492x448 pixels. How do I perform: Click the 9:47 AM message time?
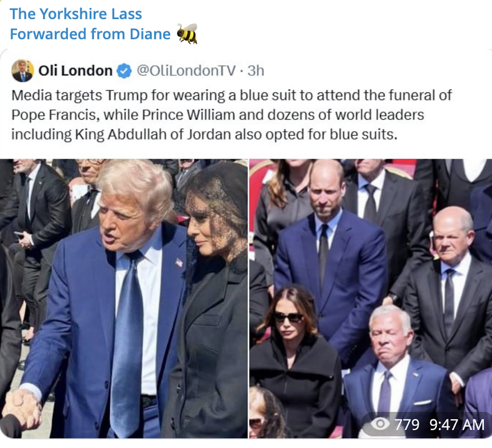coord(457,425)
